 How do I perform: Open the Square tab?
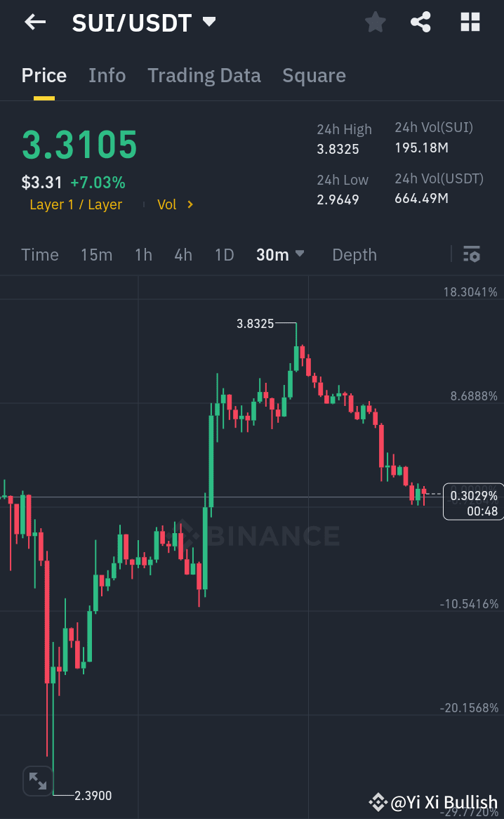click(x=314, y=75)
